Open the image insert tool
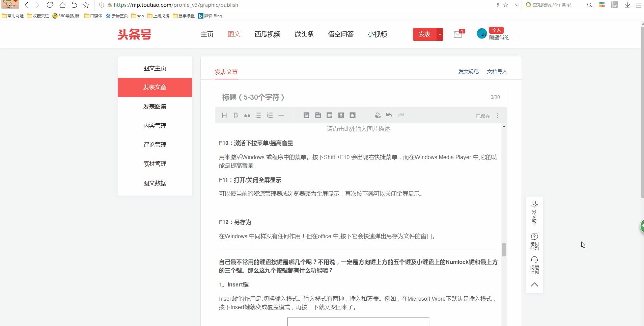This screenshot has height=326, width=644. [x=306, y=115]
